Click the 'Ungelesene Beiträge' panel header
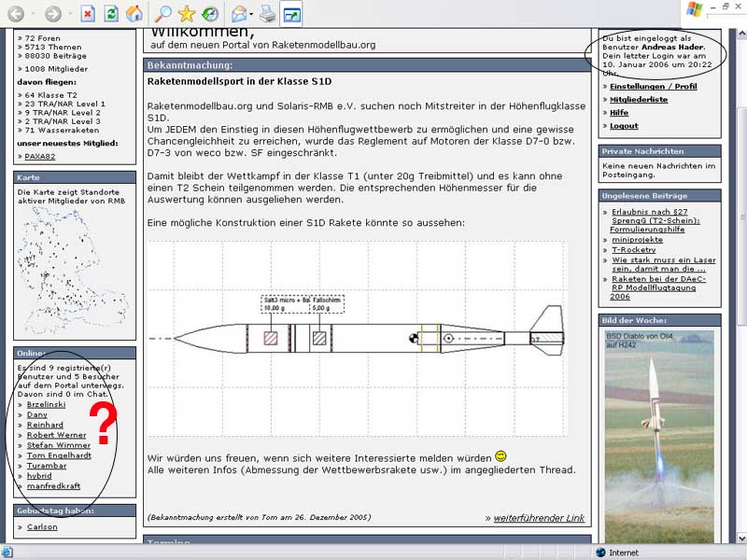The width and height of the screenshot is (747, 560). coord(659,196)
